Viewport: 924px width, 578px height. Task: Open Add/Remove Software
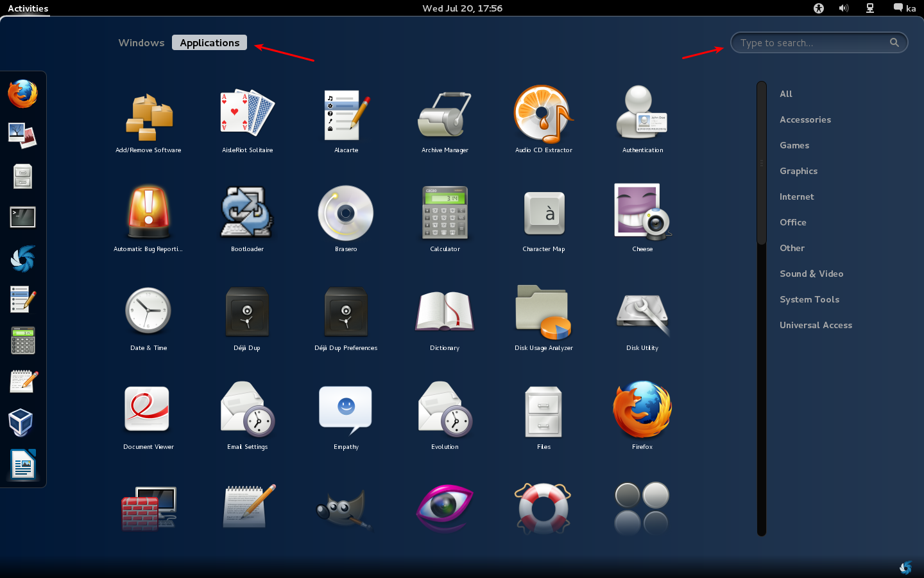click(148, 115)
